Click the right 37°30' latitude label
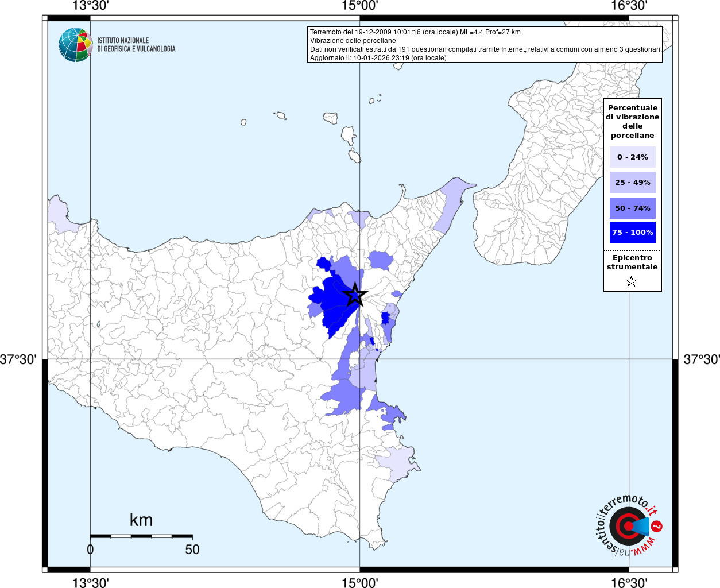Viewport: 720px width, 588px height. (x=701, y=359)
